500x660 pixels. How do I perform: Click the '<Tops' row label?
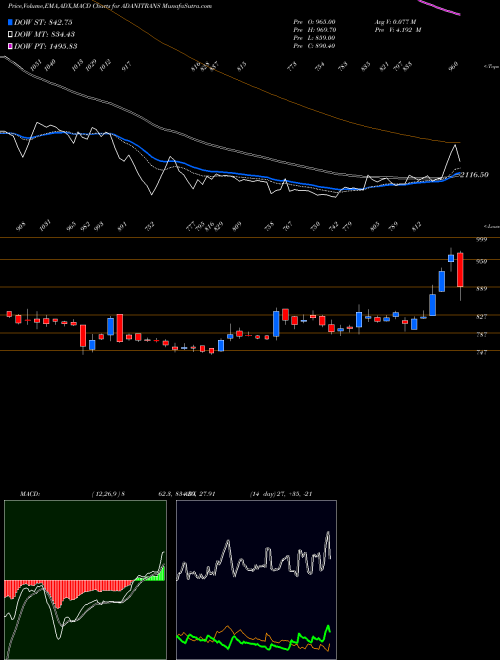click(x=492, y=67)
